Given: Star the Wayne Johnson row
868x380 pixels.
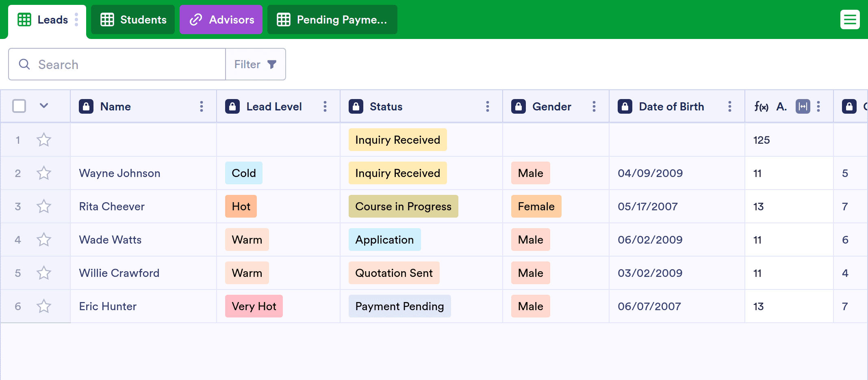Looking at the screenshot, I should (44, 173).
